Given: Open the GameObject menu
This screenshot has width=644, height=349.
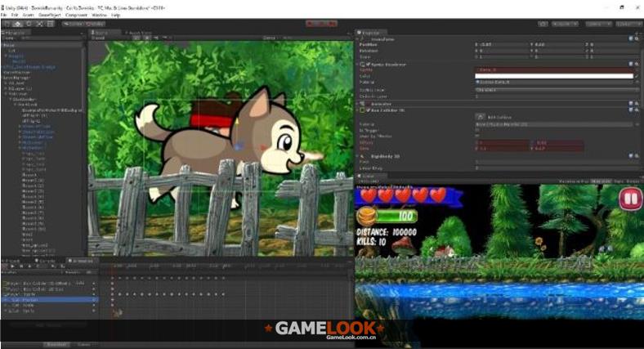Looking at the screenshot, I should tap(50, 15).
